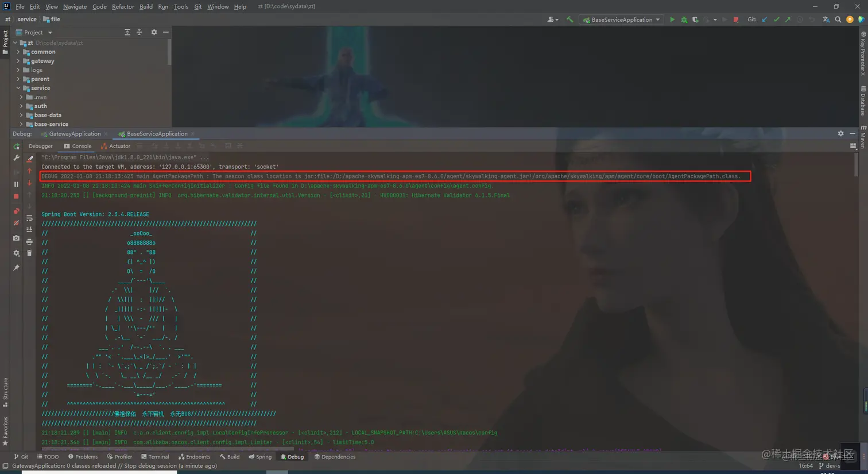Collapse the service folder
The width and height of the screenshot is (868, 474).
pyautogui.click(x=18, y=88)
